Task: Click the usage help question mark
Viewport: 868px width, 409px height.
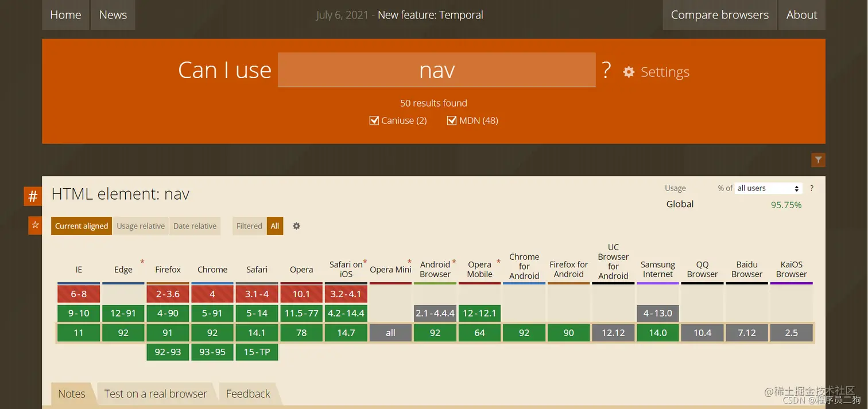Action: pos(811,188)
